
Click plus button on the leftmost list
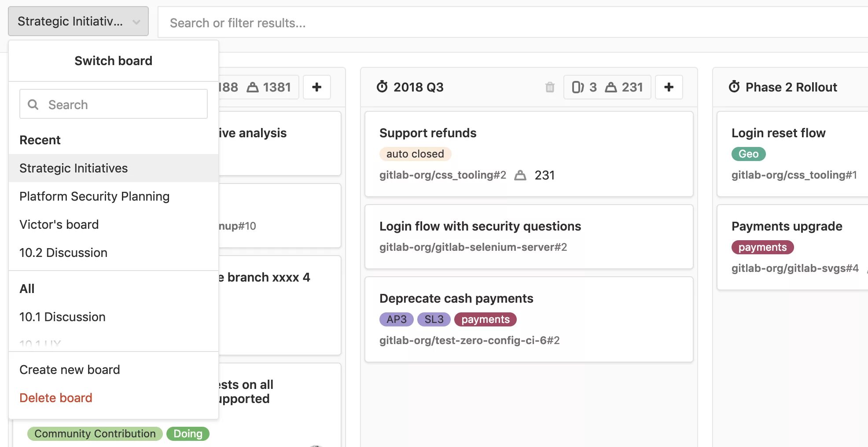316,87
